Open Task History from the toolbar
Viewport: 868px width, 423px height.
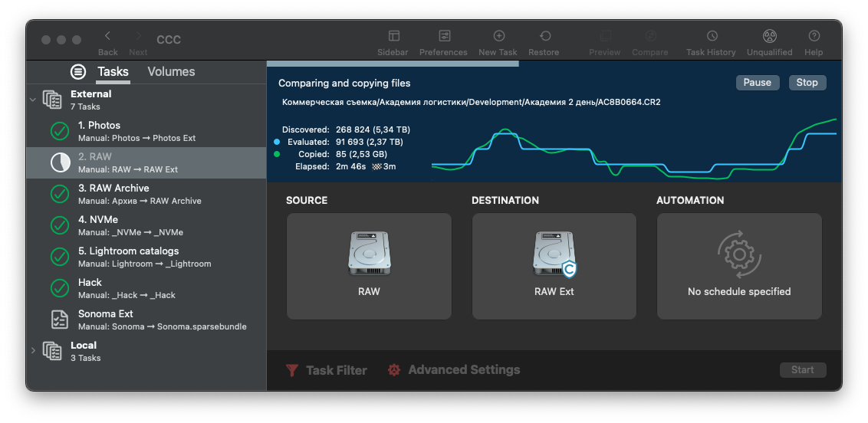[x=712, y=36]
